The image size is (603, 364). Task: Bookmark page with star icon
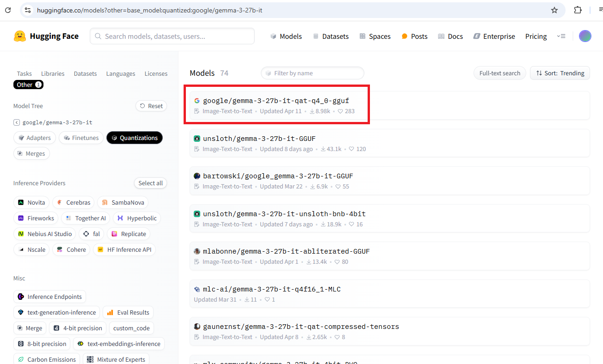click(554, 10)
